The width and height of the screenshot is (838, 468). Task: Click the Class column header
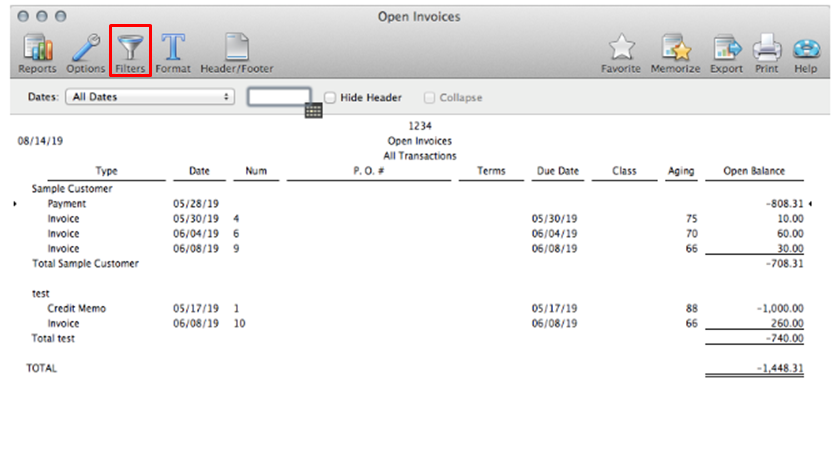pos(624,171)
